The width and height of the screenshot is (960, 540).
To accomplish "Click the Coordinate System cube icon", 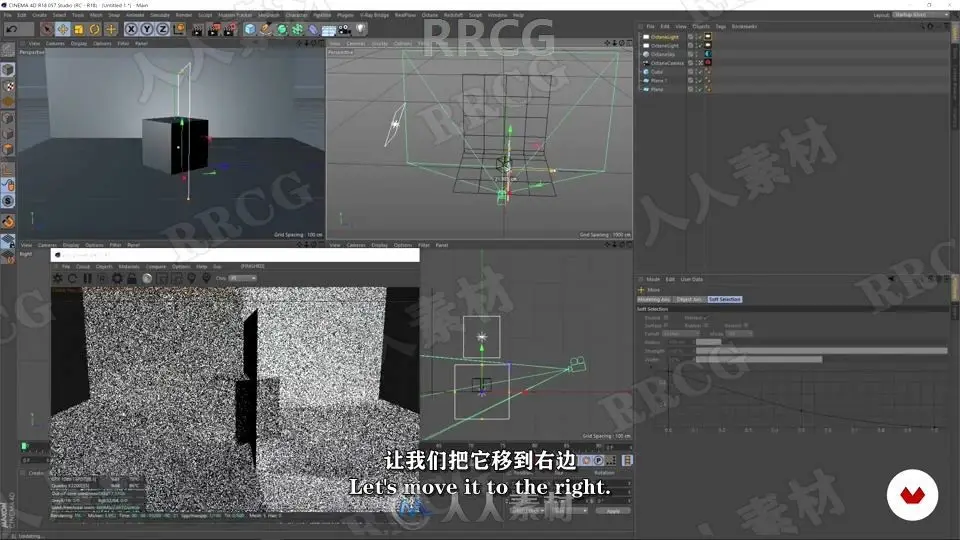I will [x=179, y=29].
